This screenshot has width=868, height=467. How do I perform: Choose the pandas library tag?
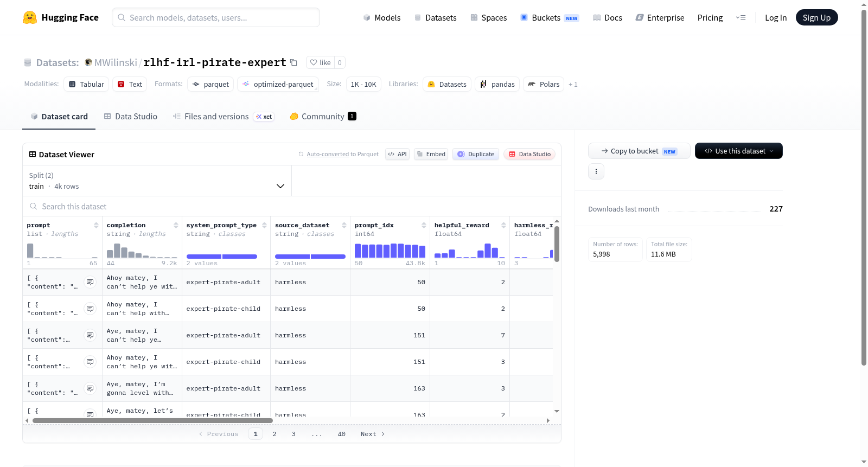tap(497, 84)
